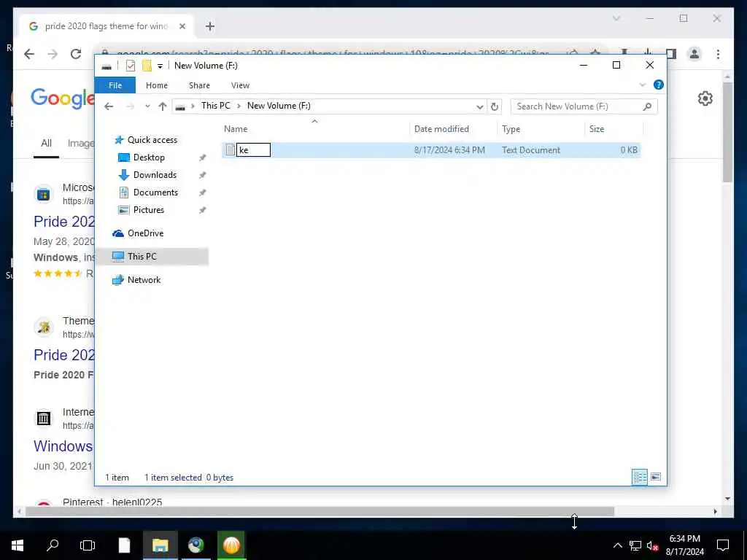Click the Explorer Help question mark icon

click(659, 85)
